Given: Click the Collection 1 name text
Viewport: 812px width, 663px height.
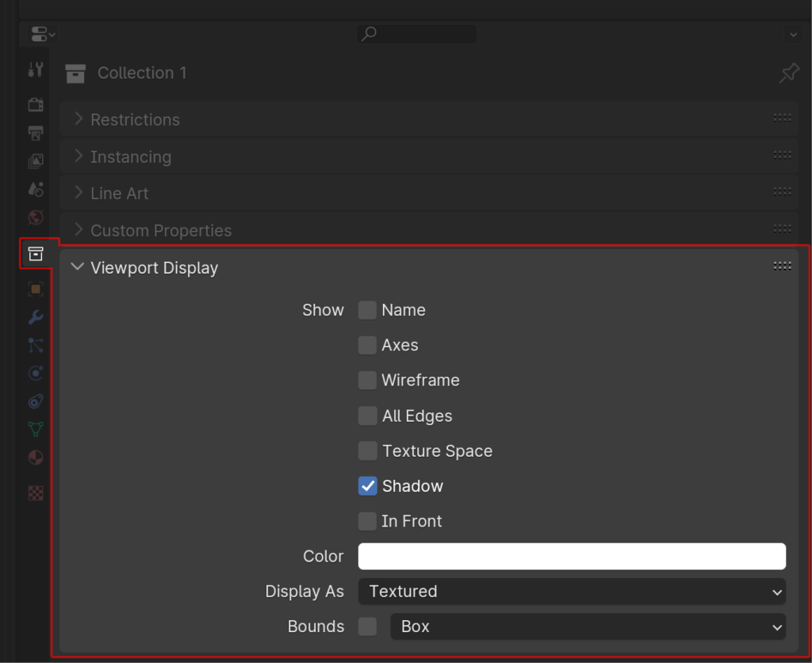Looking at the screenshot, I should [142, 73].
